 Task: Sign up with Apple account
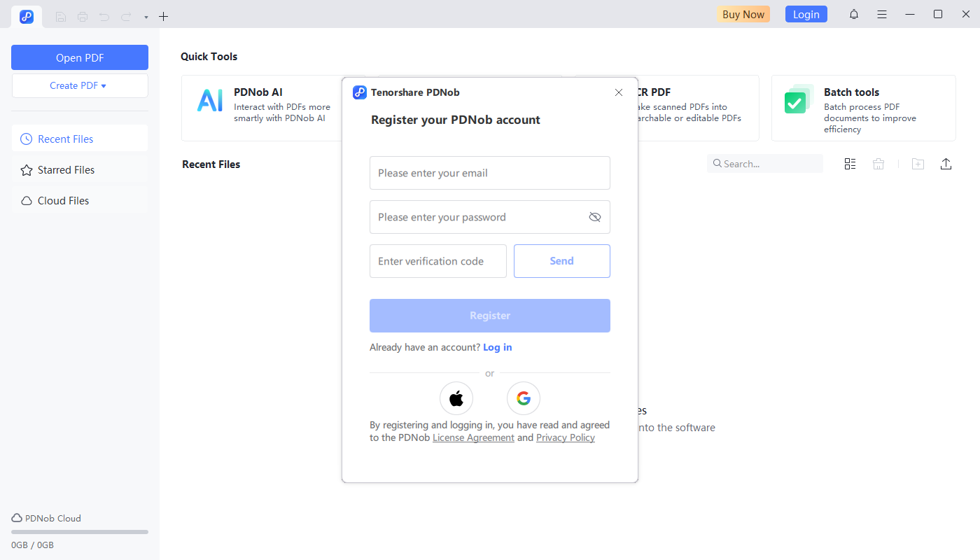[x=456, y=398]
